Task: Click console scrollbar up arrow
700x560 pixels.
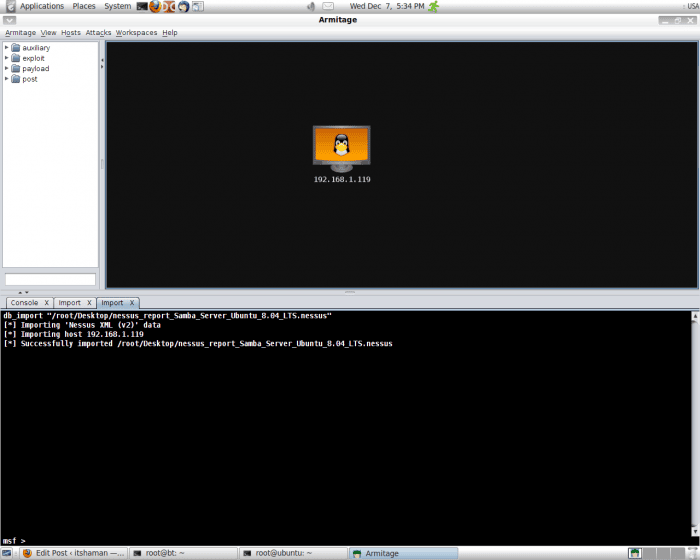Action: point(695,316)
